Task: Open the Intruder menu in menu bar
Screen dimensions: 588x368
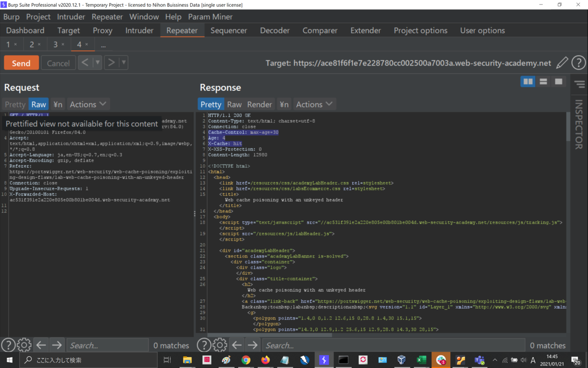Action: (71, 17)
